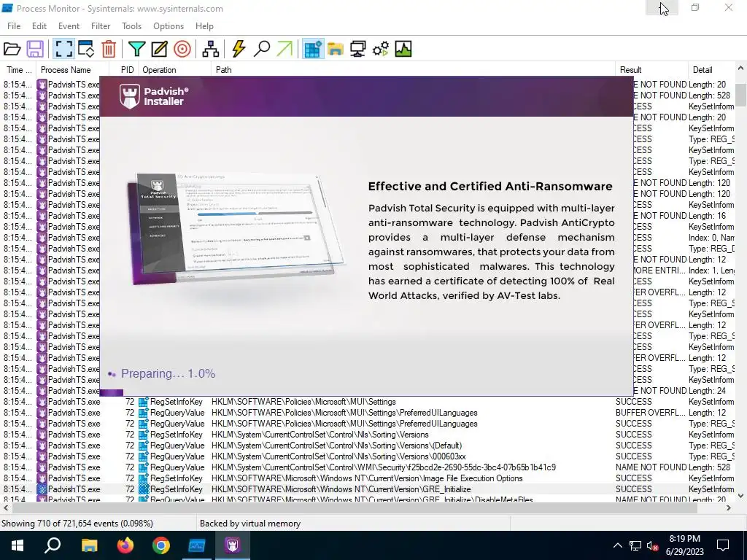Click the 'Preparing… 1.0%' status text
The image size is (747, 560).
(168, 374)
